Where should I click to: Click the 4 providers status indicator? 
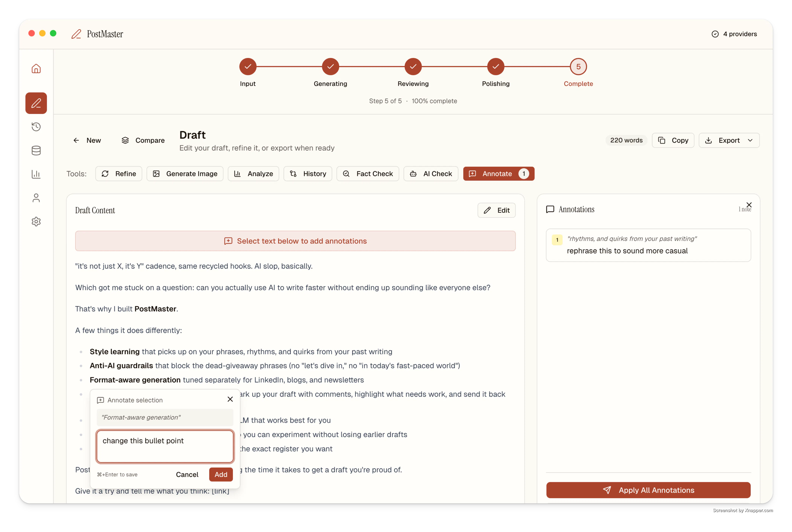pyautogui.click(x=734, y=34)
